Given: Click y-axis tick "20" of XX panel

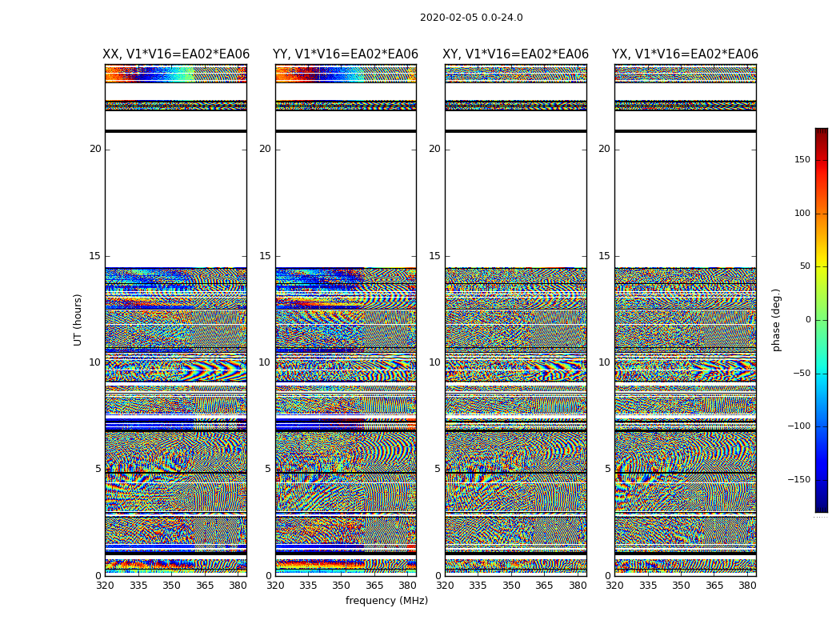Looking at the screenshot, I should coord(95,149).
